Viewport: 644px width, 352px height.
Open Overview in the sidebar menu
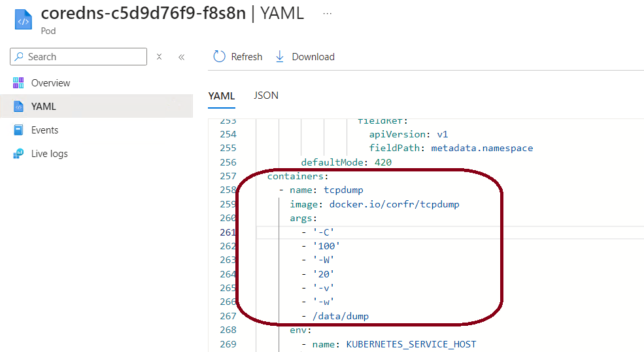tap(50, 83)
